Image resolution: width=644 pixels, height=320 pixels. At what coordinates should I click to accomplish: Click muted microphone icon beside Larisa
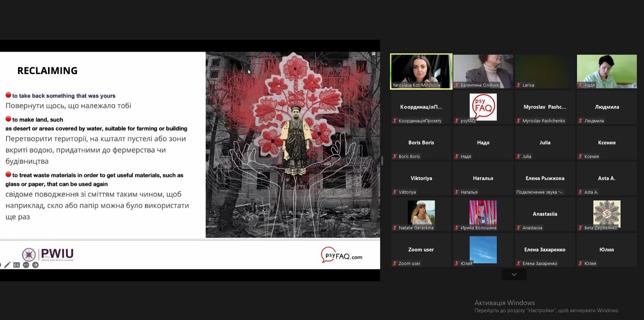(x=519, y=85)
